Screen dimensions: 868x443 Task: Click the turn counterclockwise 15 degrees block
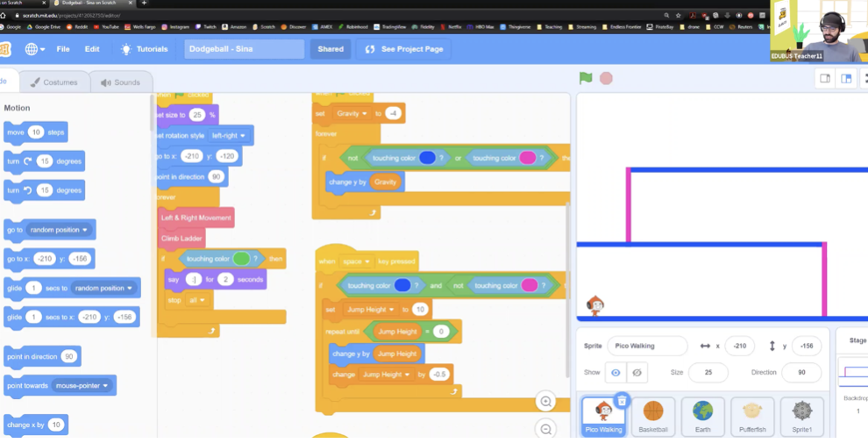click(x=45, y=190)
